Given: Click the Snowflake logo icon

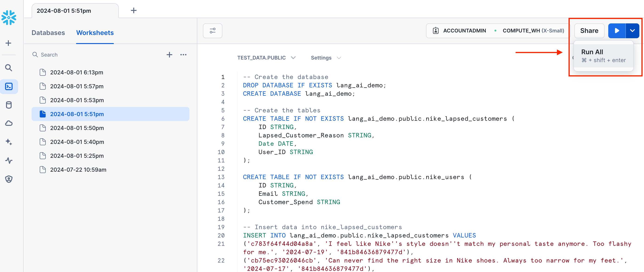Looking at the screenshot, I should coord(9,17).
